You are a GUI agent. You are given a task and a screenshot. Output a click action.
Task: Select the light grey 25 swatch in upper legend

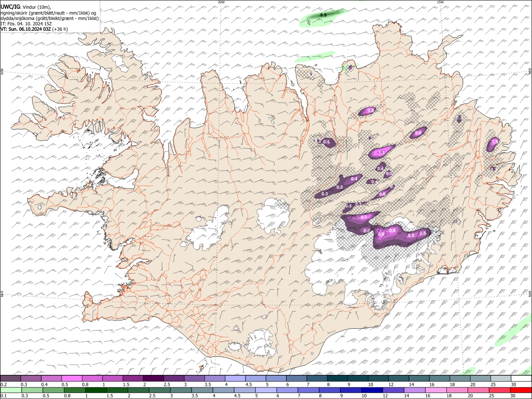click(x=501, y=379)
